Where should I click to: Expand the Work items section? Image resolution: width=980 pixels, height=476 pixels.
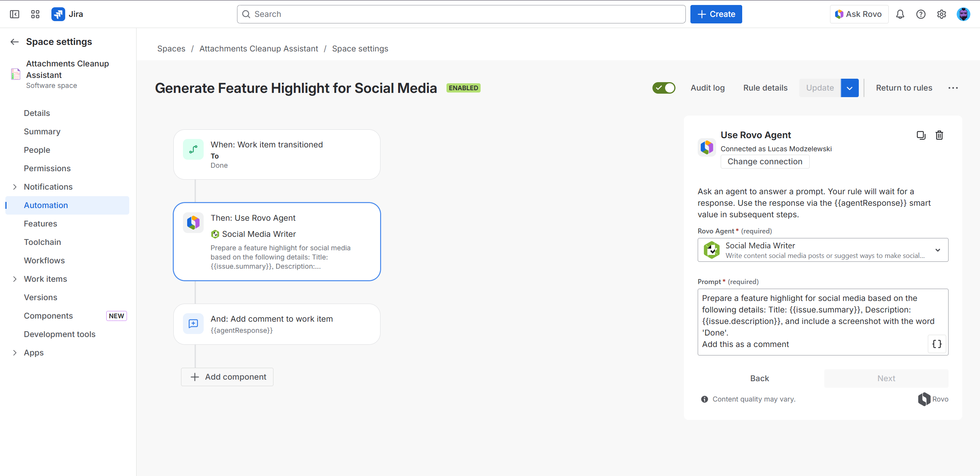point(15,279)
